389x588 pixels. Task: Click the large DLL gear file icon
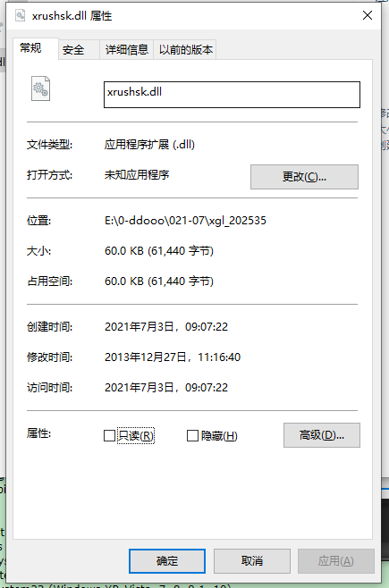(40, 88)
